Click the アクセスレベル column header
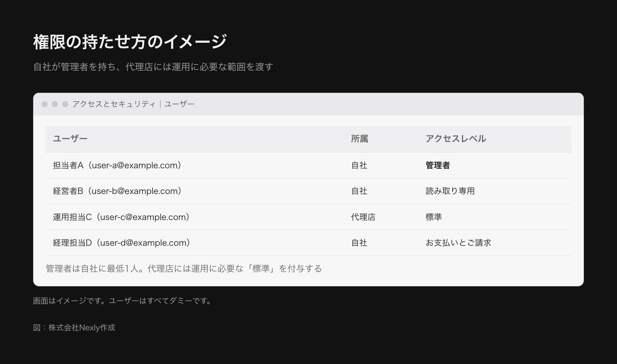Viewport: 617px width, 364px height. pyautogui.click(x=456, y=139)
